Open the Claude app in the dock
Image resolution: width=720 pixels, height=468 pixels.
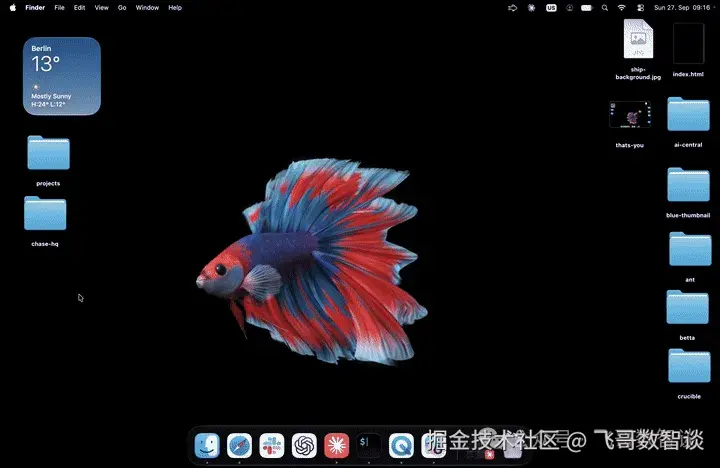(x=337, y=445)
